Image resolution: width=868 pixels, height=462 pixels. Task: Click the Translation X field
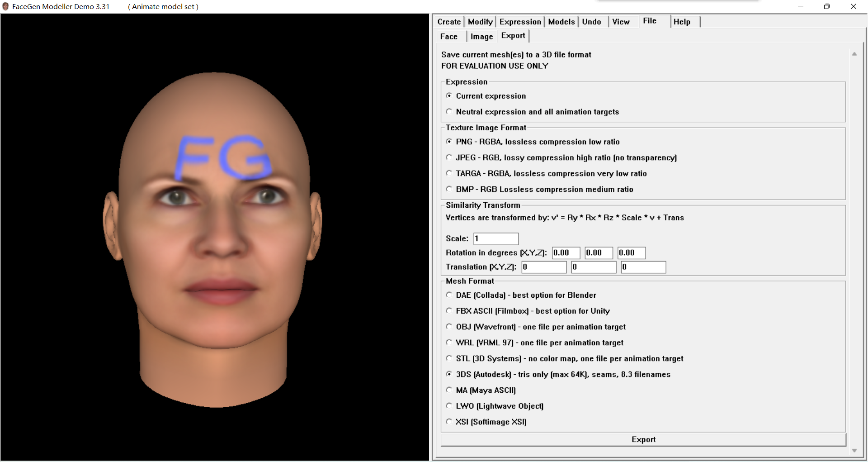pyautogui.click(x=544, y=267)
